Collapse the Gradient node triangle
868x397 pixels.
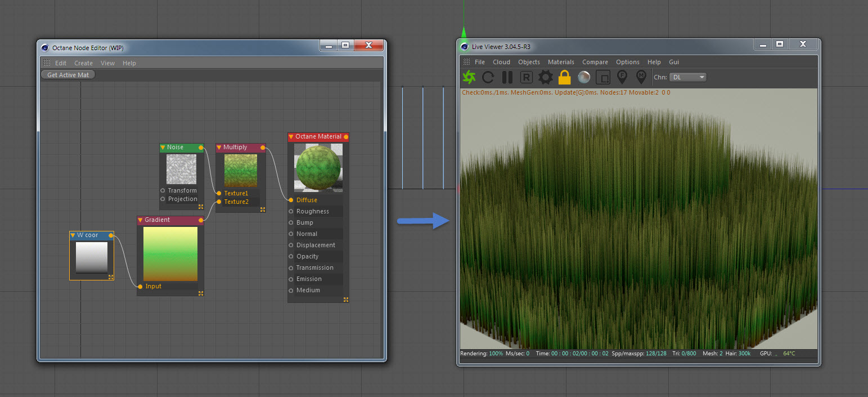tap(141, 220)
